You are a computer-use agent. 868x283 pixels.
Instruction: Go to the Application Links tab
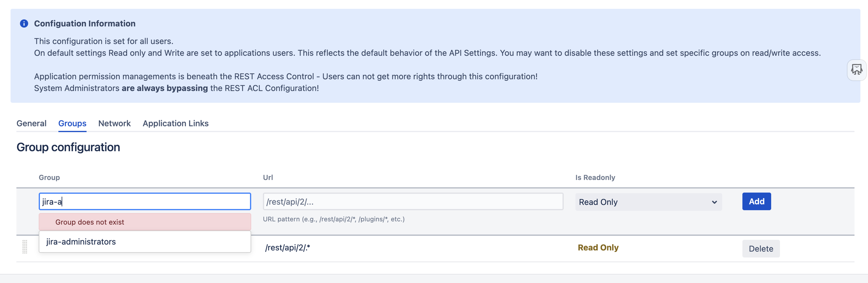175,123
